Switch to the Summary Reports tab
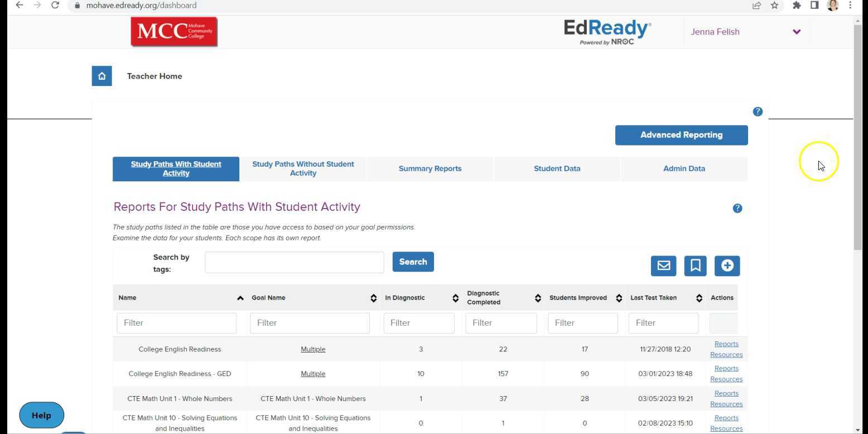The image size is (868, 434). pyautogui.click(x=430, y=168)
